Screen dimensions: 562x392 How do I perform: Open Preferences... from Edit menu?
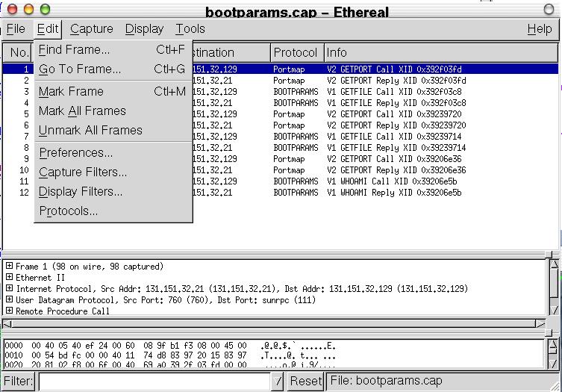coord(113,153)
